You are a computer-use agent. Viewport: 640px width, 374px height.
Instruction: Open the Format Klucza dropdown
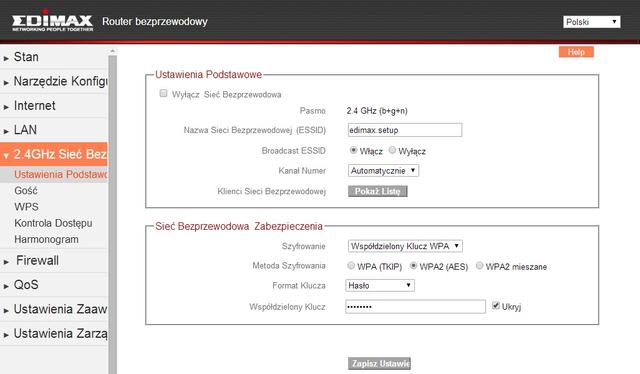tap(380, 285)
